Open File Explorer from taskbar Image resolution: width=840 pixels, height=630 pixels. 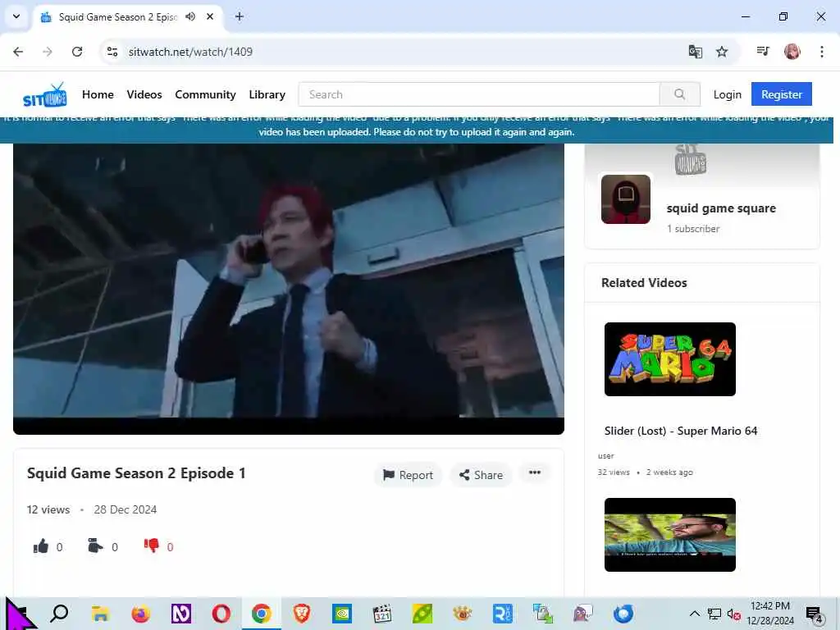(100, 614)
